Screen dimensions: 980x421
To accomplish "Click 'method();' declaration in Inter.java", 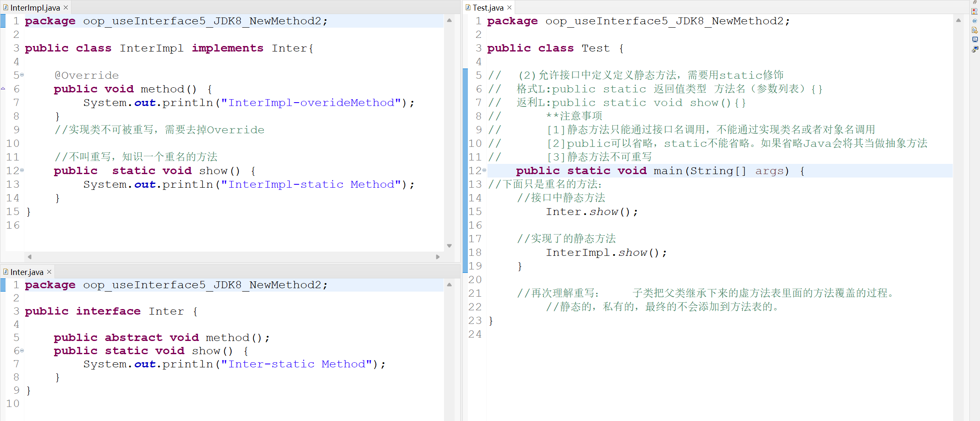I will 238,338.
